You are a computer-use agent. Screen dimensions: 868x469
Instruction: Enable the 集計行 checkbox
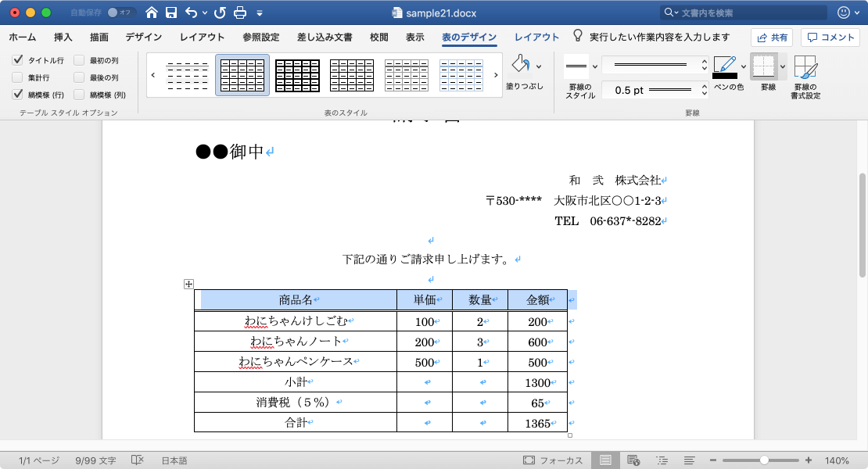(18, 77)
